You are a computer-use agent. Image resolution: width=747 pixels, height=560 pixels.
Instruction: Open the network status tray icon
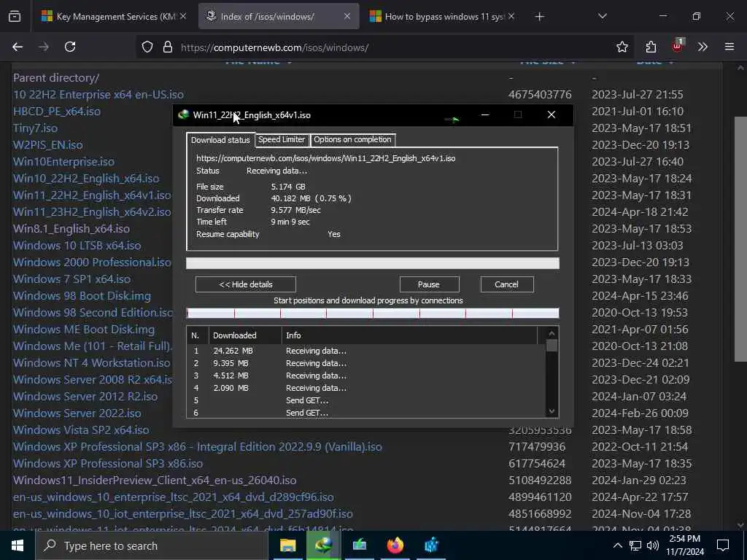pos(635,545)
